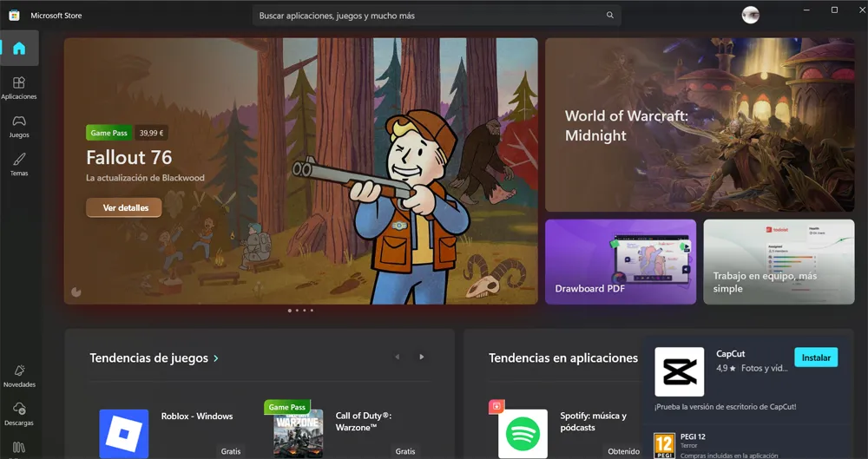This screenshot has width=868, height=459.
Task: Open Tendencias de juegos section link
Action: click(x=154, y=358)
